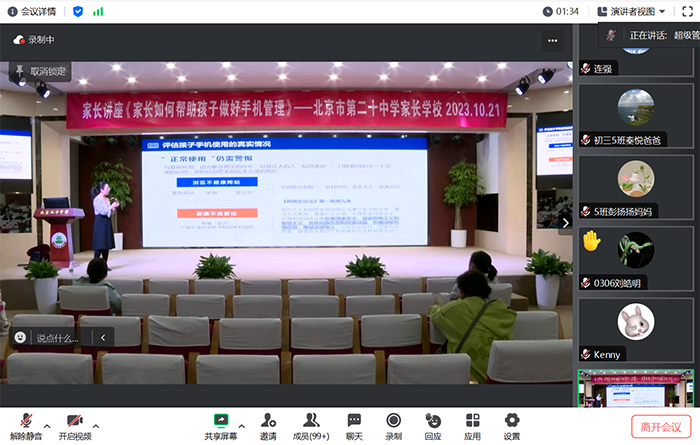Open the 回应 reactions menu
Screen dimensions: 700x445
coord(433,426)
